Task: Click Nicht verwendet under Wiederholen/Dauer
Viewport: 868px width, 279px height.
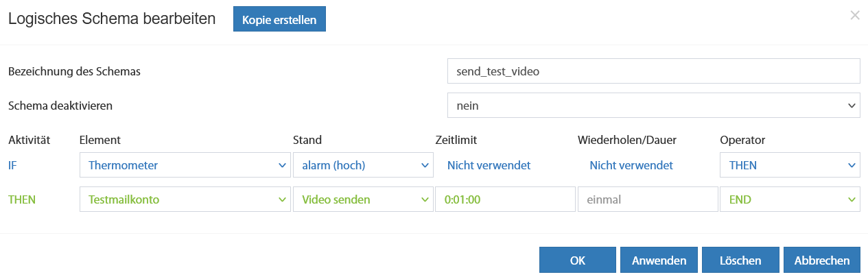Action: pos(631,165)
